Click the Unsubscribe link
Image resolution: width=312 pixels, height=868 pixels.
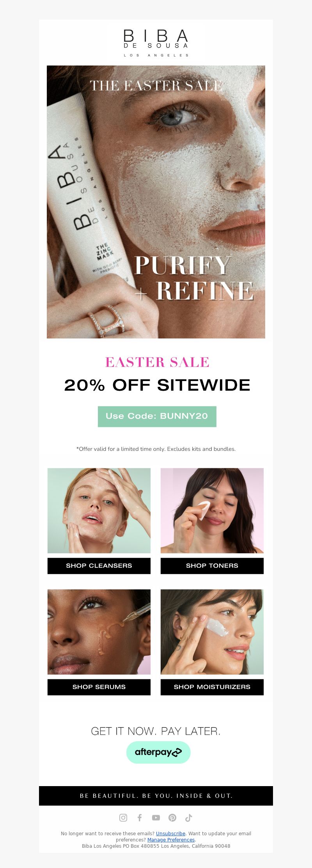point(170,833)
